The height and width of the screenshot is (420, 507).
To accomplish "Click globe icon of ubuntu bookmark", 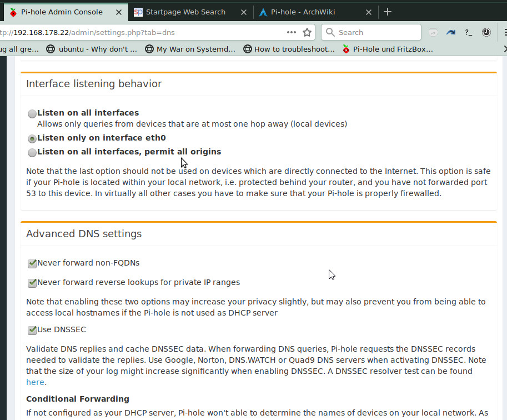I will [x=51, y=49].
